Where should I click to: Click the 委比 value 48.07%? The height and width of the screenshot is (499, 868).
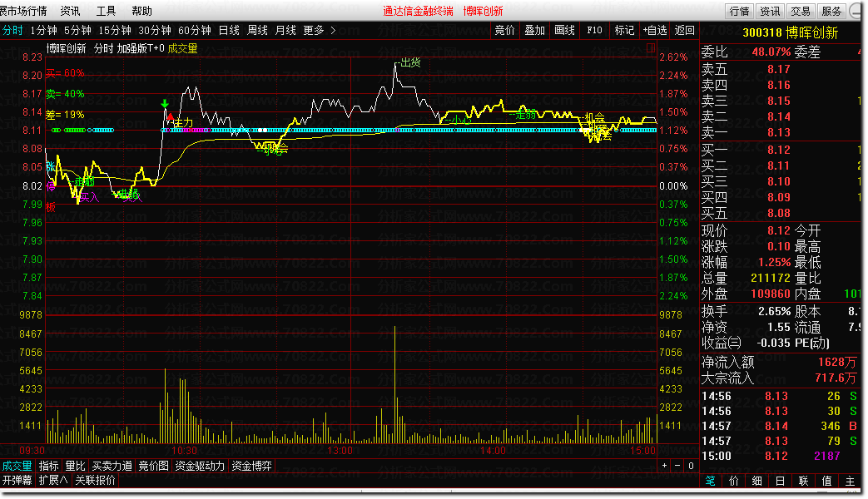tap(771, 52)
